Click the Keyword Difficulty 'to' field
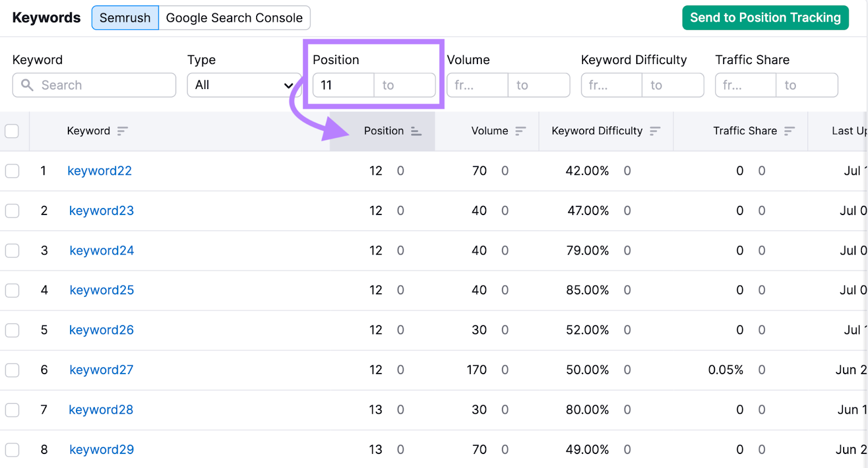Screen dimensions: 868x468 point(673,85)
